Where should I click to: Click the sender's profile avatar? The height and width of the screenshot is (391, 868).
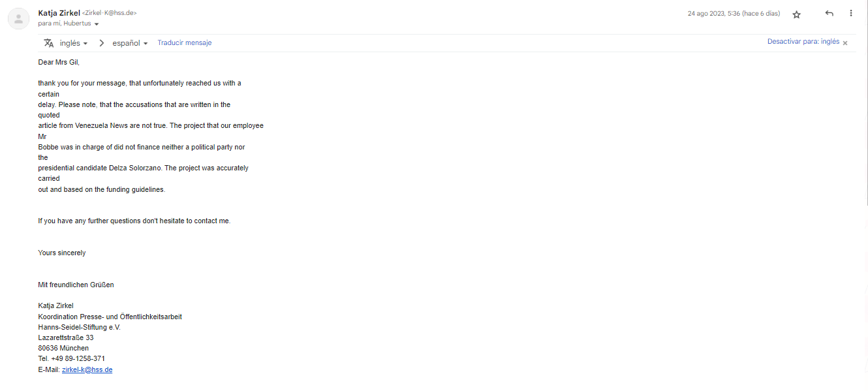tap(18, 19)
